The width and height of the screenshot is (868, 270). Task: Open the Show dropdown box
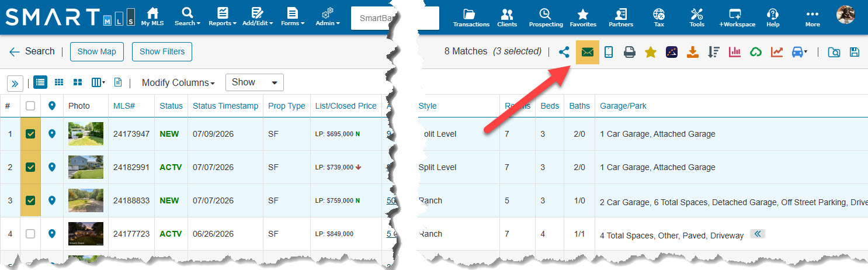pyautogui.click(x=255, y=82)
